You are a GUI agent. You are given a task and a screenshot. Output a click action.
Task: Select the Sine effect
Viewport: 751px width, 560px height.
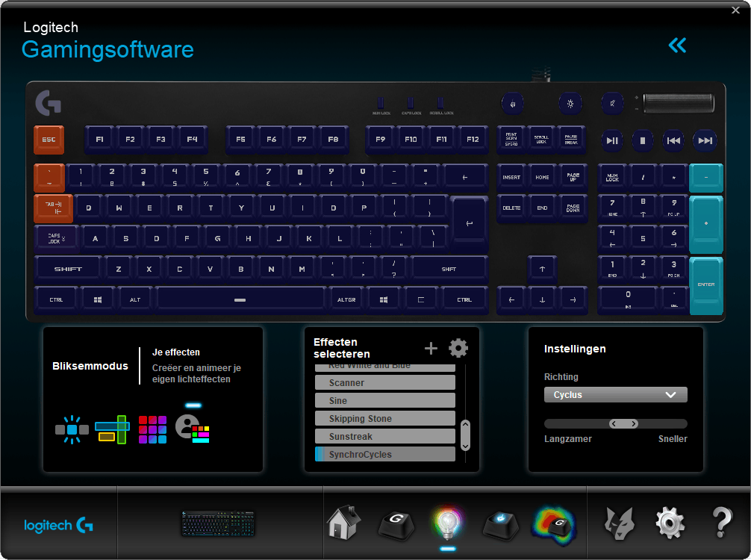tap(385, 400)
